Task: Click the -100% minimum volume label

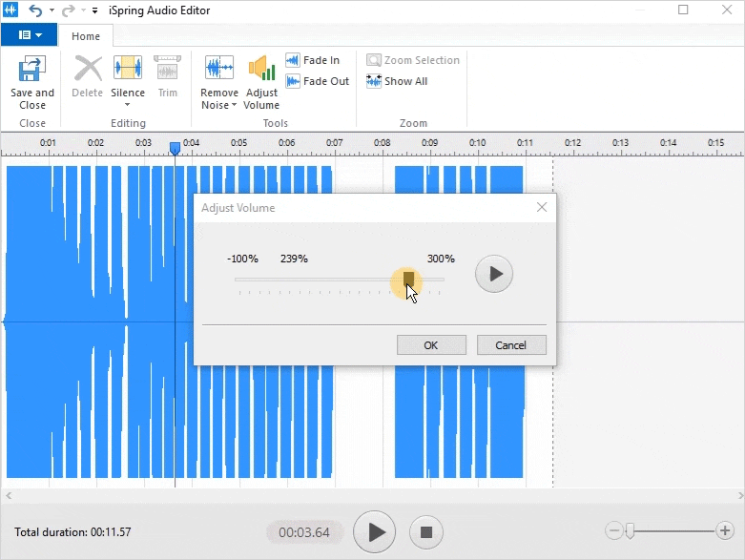Action: 242,259
